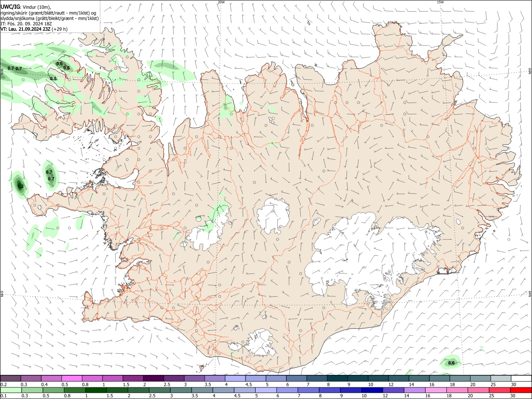This screenshot has width=532, height=399.
Task: Click the 0.6 value in the green patch off the southeast coast
Action: 451,363
